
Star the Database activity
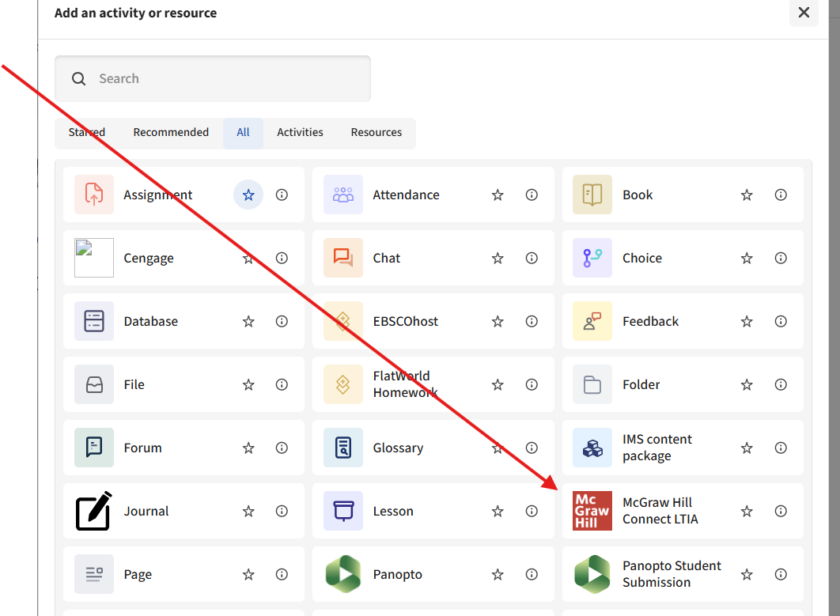pos(248,321)
